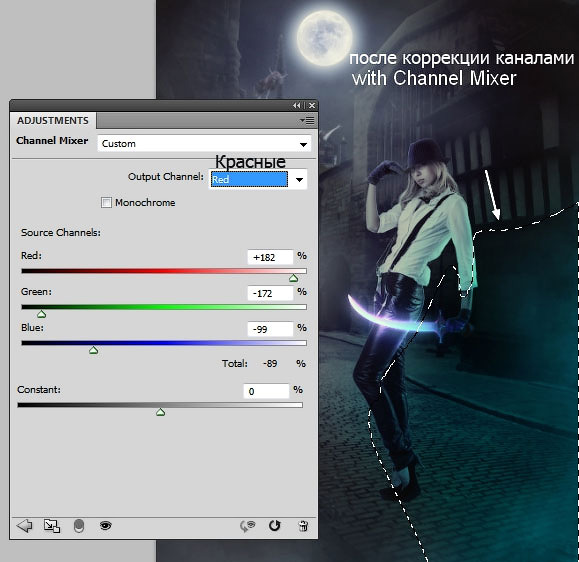579x562 pixels.
Task: Click the Green slider handle
Action: [x=41, y=314]
